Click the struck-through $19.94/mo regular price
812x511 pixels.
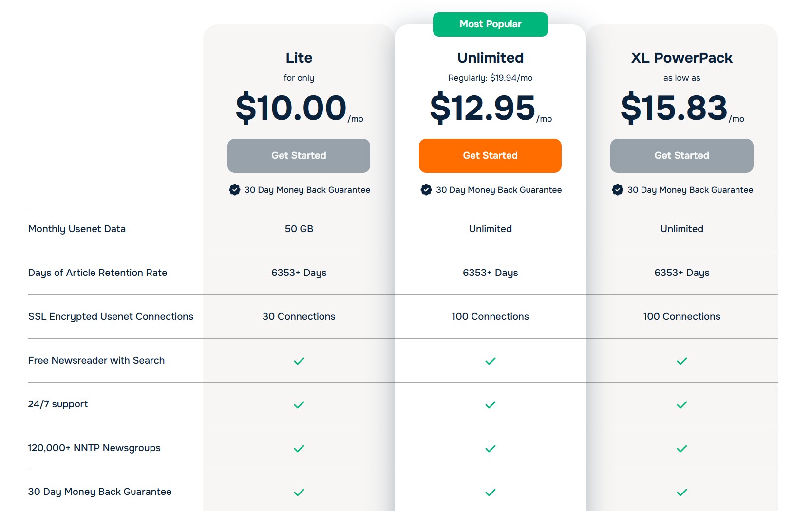(511, 78)
